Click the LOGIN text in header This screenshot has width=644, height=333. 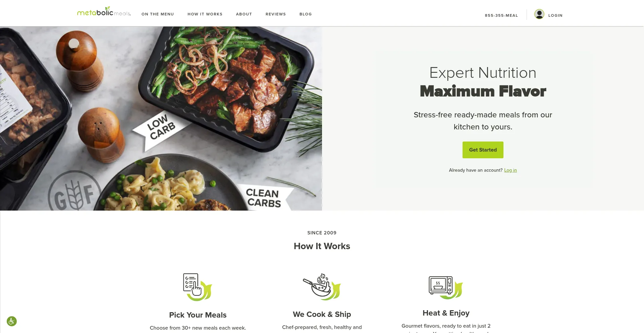[555, 15]
